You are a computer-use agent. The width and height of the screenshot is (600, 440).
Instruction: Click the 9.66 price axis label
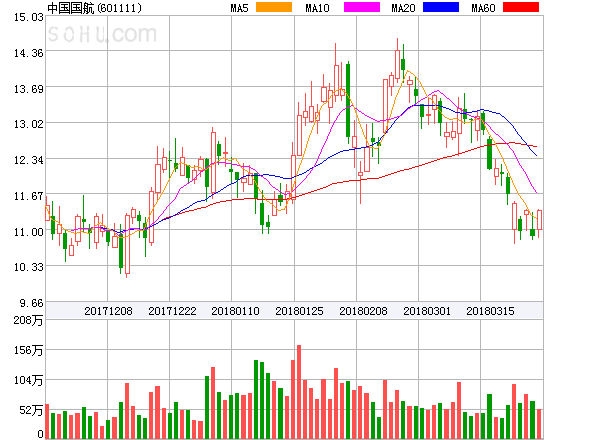(24, 302)
